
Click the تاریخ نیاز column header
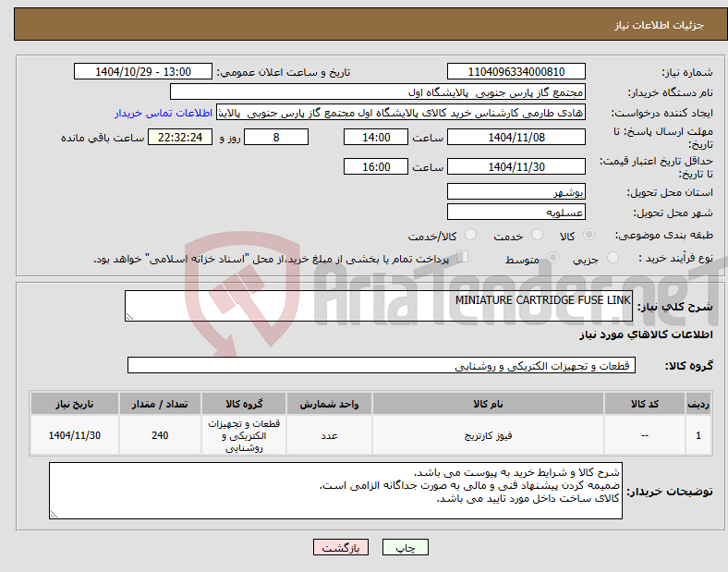(75, 404)
